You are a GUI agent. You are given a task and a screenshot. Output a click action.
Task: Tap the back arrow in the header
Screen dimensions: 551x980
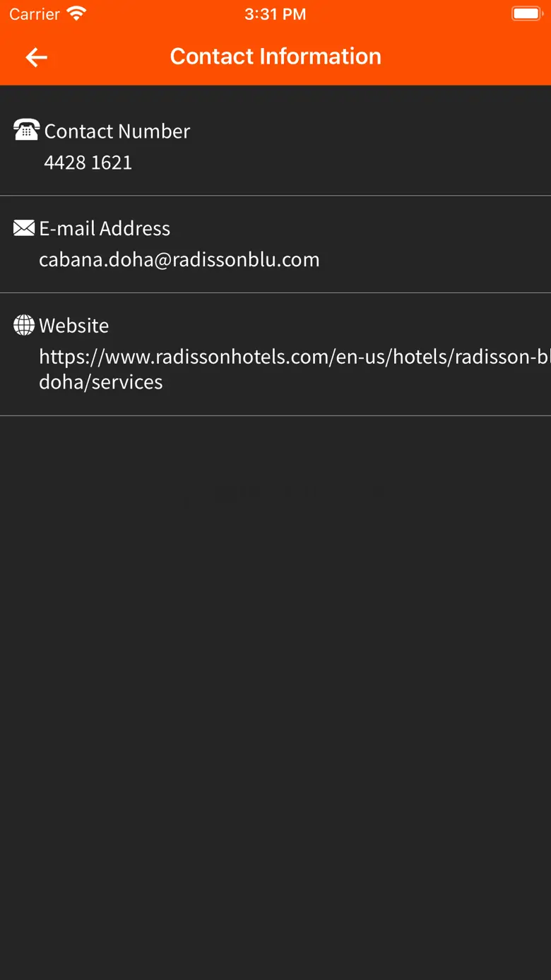click(36, 57)
